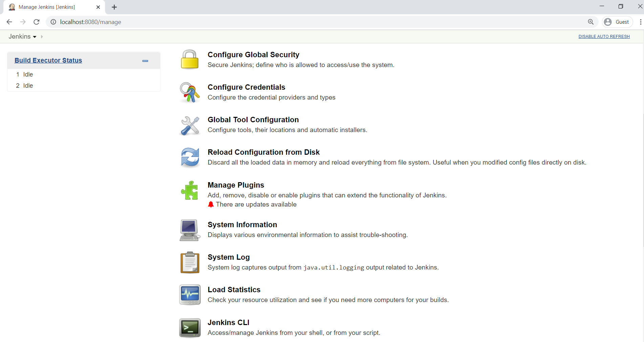644x342 pixels.
Task: Open Load Statistics link
Action: click(x=234, y=290)
